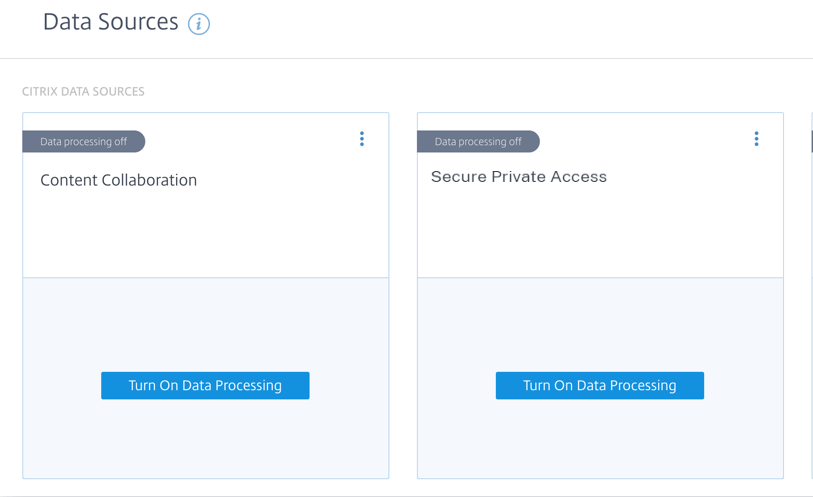Click Secure Private Access's "Data processing off" badge
Image resolution: width=813 pixels, height=497 pixels.
478,142
